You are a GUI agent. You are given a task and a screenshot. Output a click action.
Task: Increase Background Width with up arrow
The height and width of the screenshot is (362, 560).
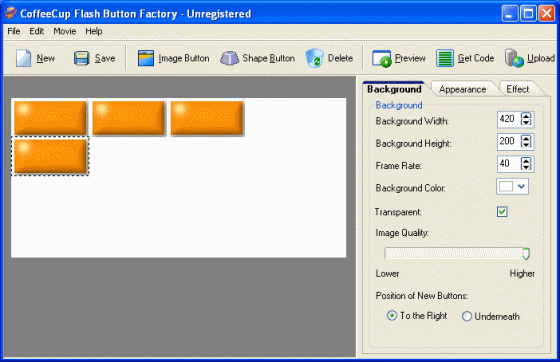pyautogui.click(x=526, y=116)
